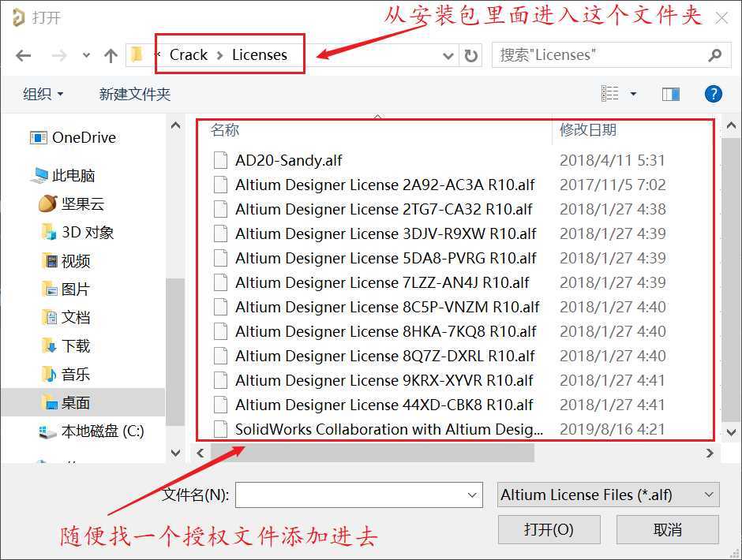Select license file 3DJV-R9XW R10.alf
This screenshot has width=742, height=560.
[x=386, y=233]
